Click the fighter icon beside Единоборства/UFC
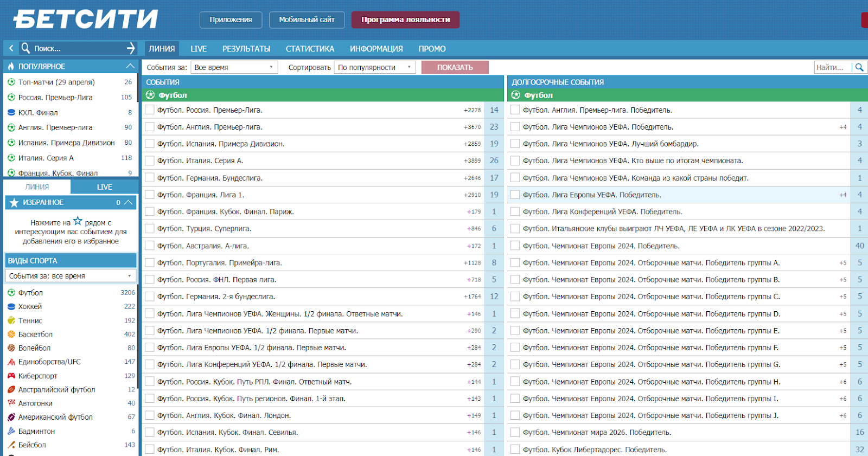 click(x=11, y=362)
